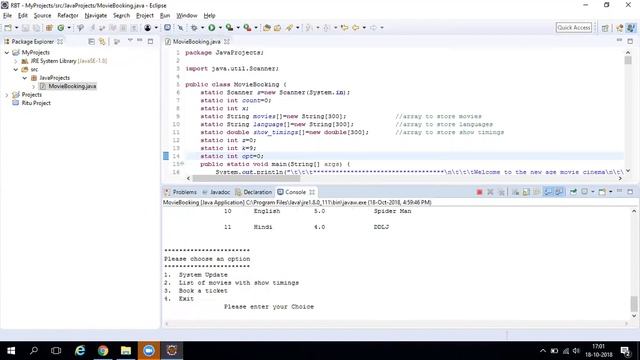Collapse All in Package Explorer
640x360 pixels.
(x=91, y=42)
